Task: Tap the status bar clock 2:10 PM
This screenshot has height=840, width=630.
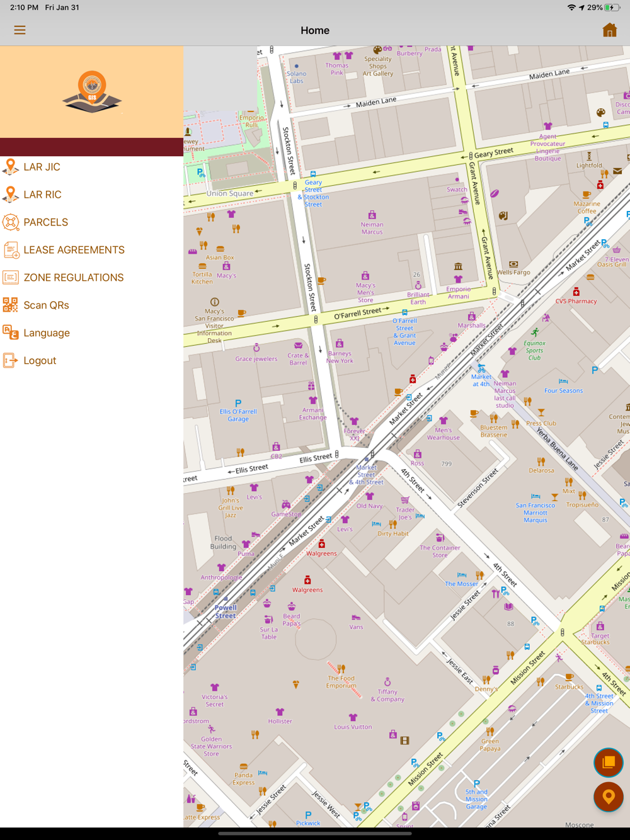Action: (24, 8)
